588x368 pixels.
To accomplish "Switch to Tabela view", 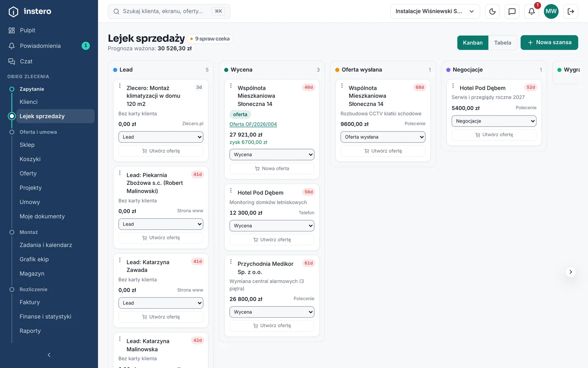I will [x=502, y=43].
